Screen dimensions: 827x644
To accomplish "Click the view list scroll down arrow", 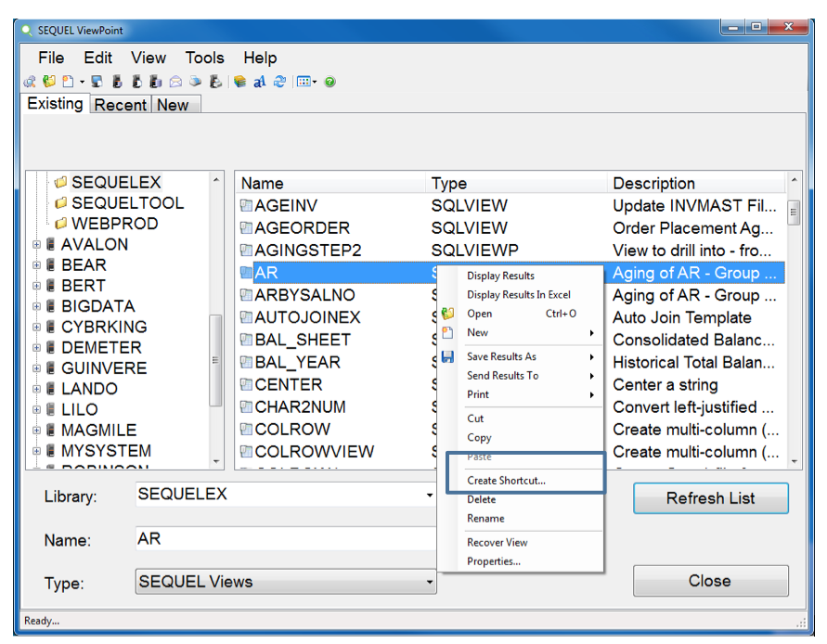I will [x=794, y=461].
